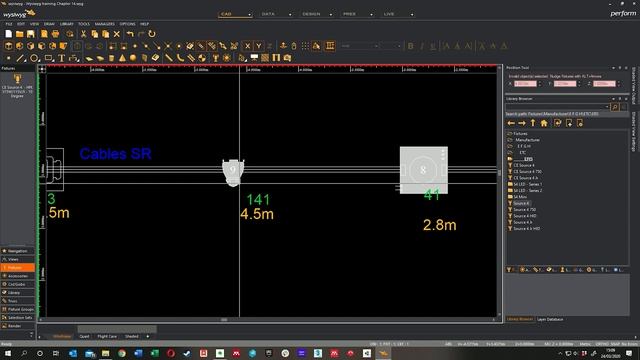Select Source 4 HID in library tree

tap(525, 216)
